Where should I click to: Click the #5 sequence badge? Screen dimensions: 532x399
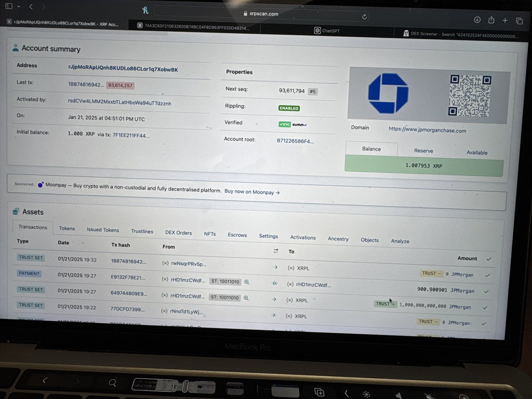click(x=312, y=92)
